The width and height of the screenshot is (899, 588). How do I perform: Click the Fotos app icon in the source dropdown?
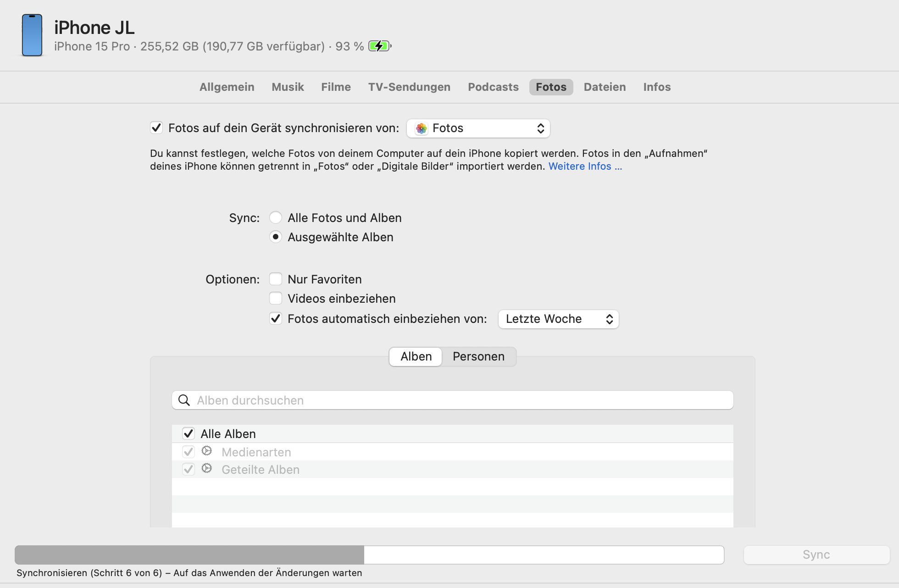tap(421, 128)
